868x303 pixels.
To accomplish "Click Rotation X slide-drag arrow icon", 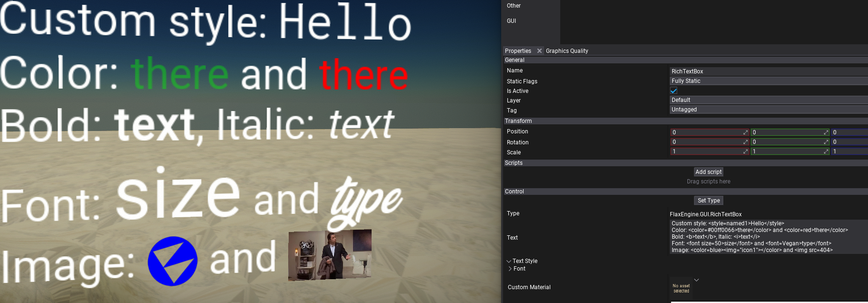I will [745, 142].
